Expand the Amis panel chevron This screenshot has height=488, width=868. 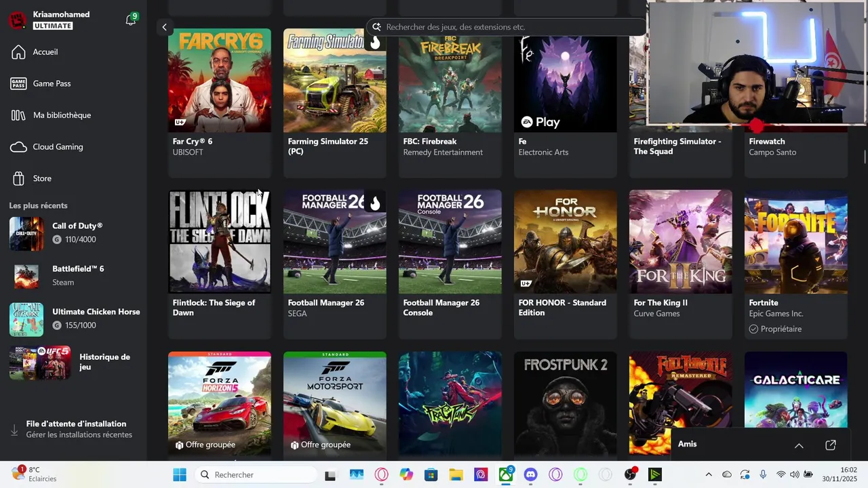coord(799,445)
